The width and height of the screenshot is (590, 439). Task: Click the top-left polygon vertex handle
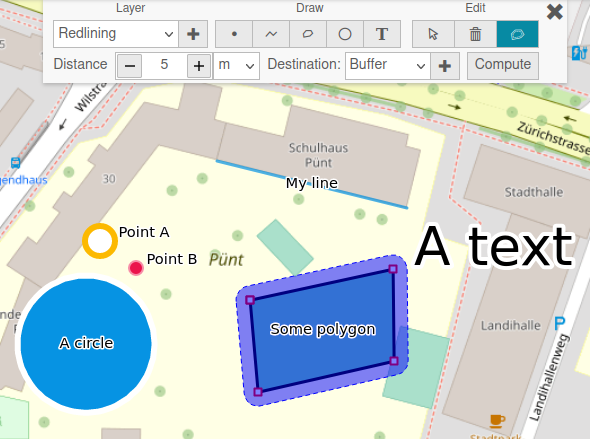tap(250, 300)
